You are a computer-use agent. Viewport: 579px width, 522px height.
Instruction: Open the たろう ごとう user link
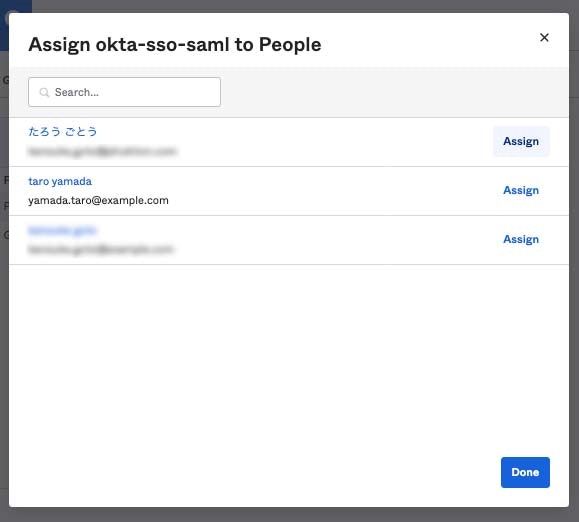[x=62, y=131]
